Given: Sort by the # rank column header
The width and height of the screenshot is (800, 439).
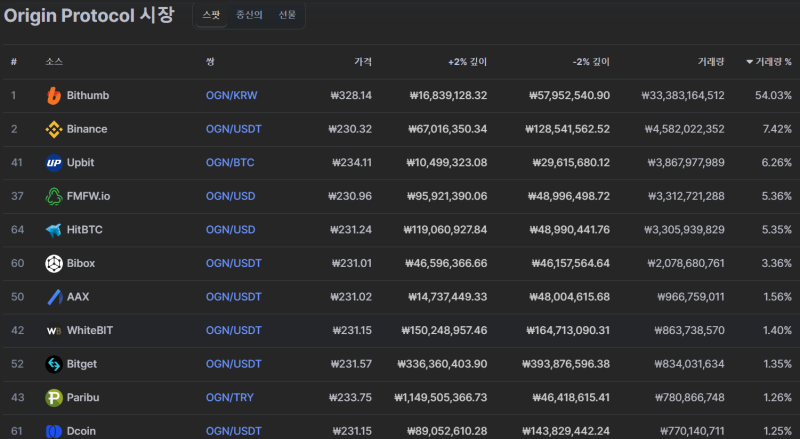Looking at the screenshot, I should (14, 62).
